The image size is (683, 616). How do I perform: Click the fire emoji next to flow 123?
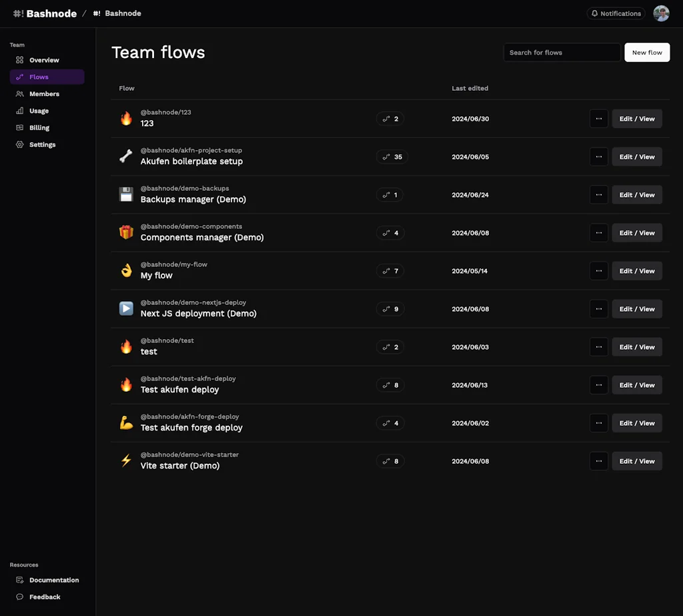click(x=126, y=118)
